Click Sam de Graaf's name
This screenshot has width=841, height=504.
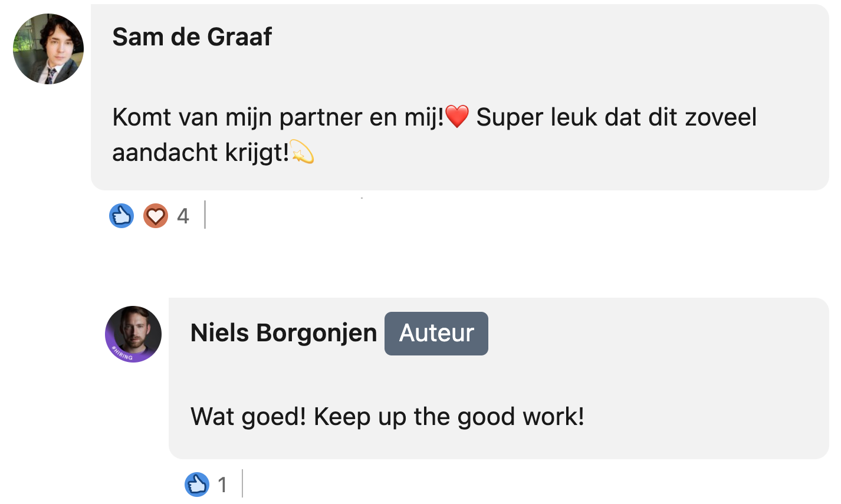(192, 37)
